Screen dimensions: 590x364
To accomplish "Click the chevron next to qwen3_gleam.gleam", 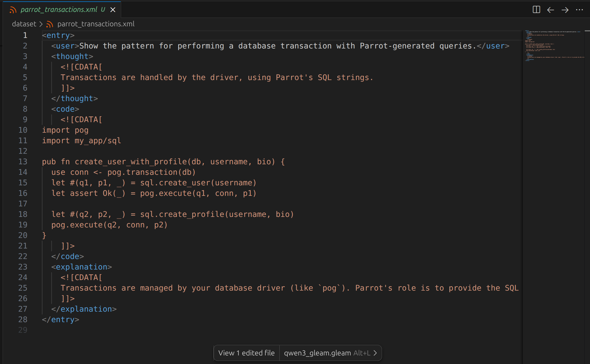I will [x=375, y=353].
